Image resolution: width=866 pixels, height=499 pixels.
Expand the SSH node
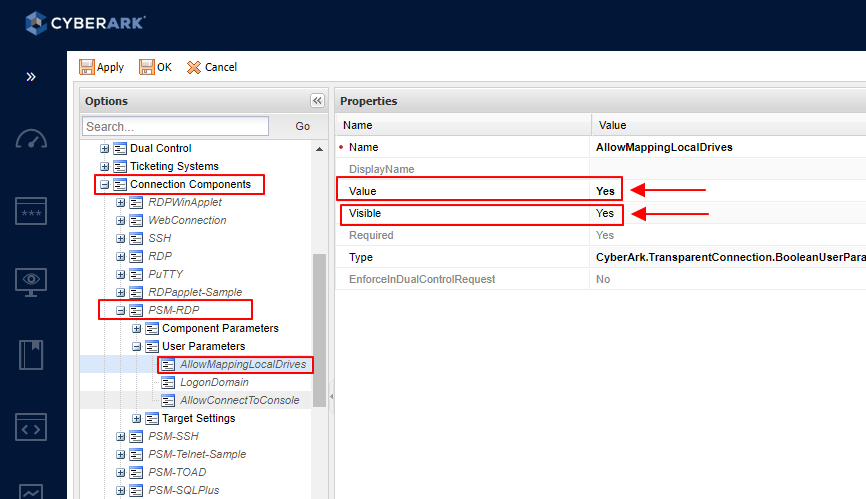(120, 238)
